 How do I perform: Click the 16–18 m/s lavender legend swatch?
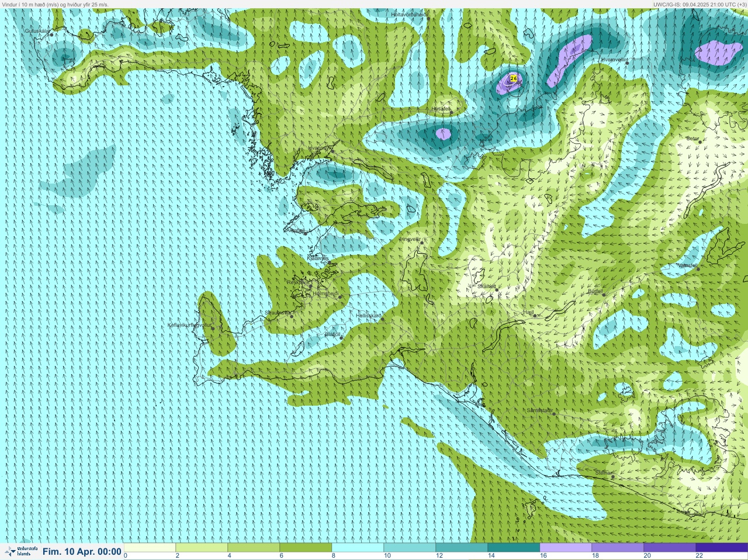566,548
